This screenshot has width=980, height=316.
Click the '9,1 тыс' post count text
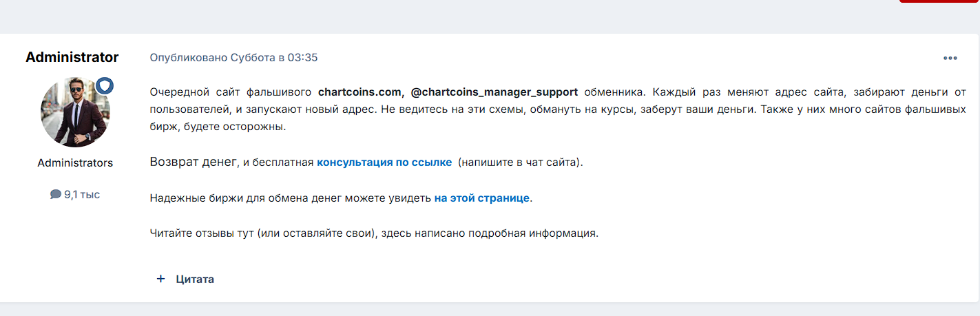(82, 195)
